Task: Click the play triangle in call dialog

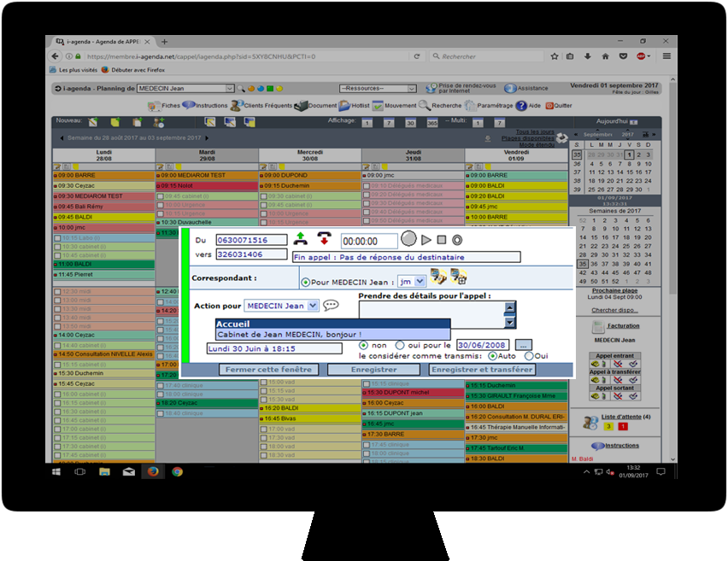Action: pyautogui.click(x=426, y=240)
